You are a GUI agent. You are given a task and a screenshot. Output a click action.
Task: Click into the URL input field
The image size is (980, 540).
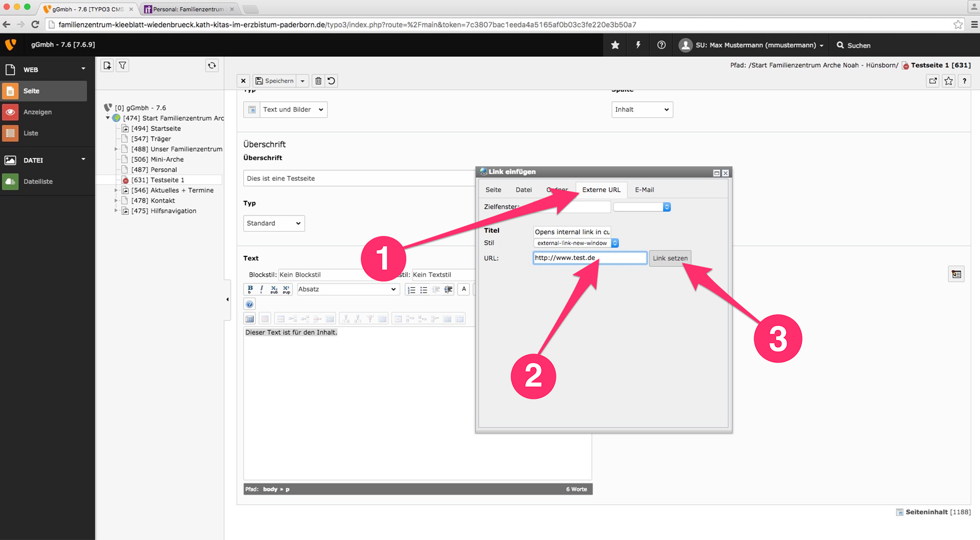click(x=590, y=258)
